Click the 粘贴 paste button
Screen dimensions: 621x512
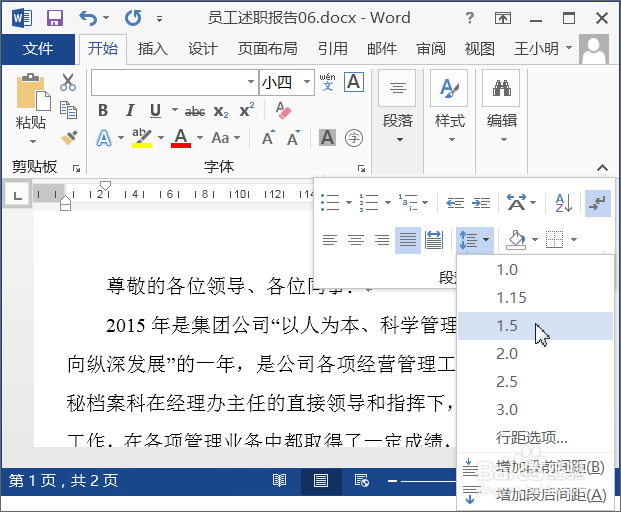coord(31,109)
